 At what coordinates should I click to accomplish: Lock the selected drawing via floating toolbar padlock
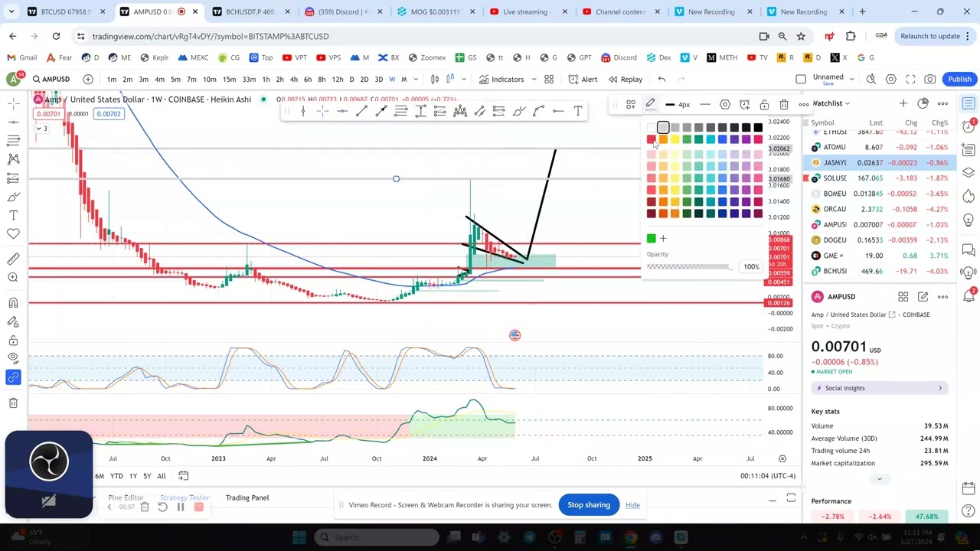764,105
